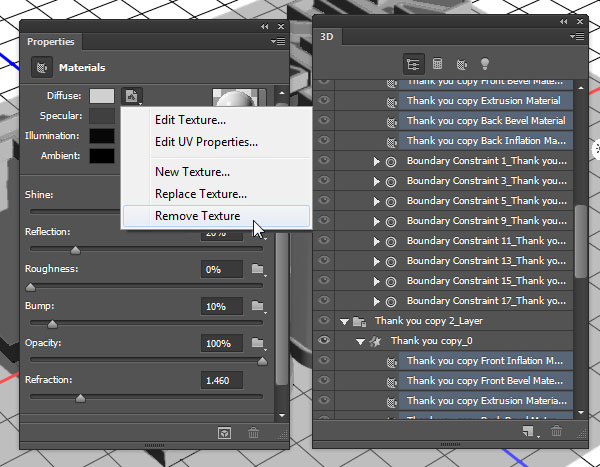Select Replace Texture... menu entry
Image resolution: width=600 pixels, height=467 pixels.
click(201, 194)
